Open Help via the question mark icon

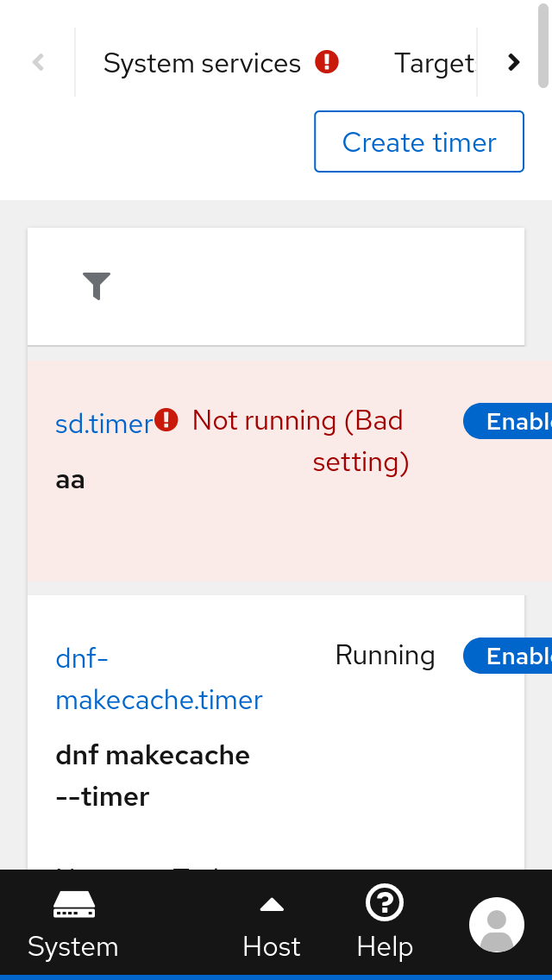384,902
